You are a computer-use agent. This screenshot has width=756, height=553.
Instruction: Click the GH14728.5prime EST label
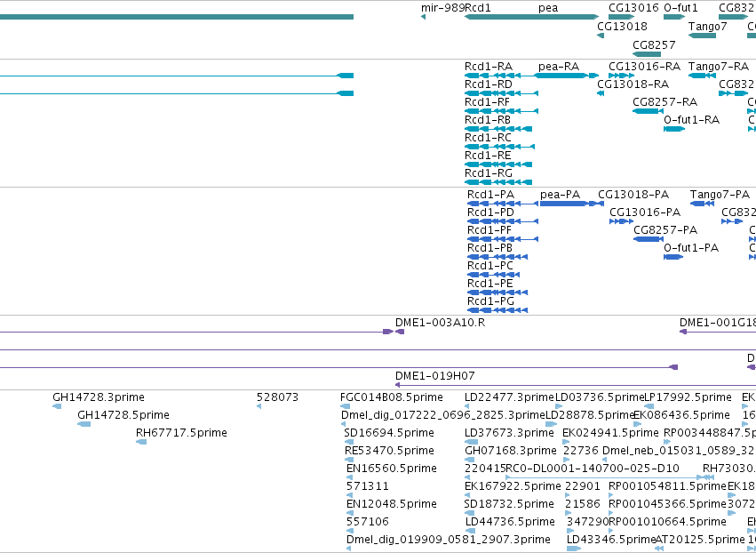(123, 415)
